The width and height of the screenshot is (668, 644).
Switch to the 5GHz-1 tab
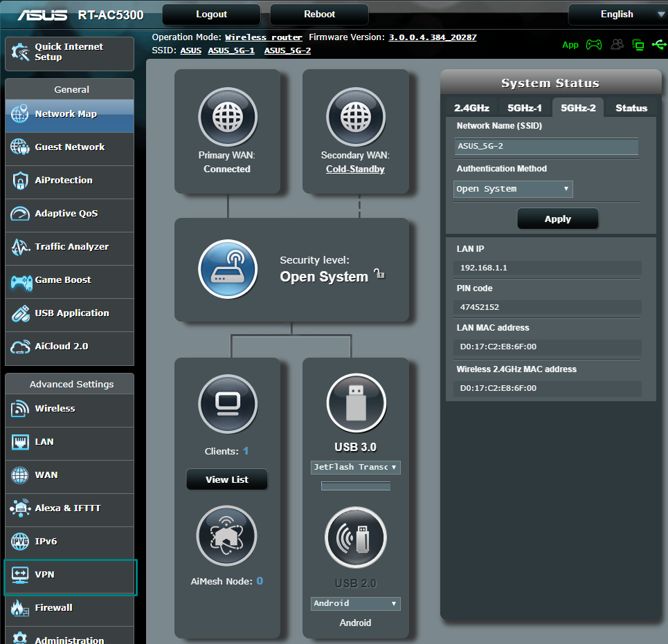(x=525, y=108)
